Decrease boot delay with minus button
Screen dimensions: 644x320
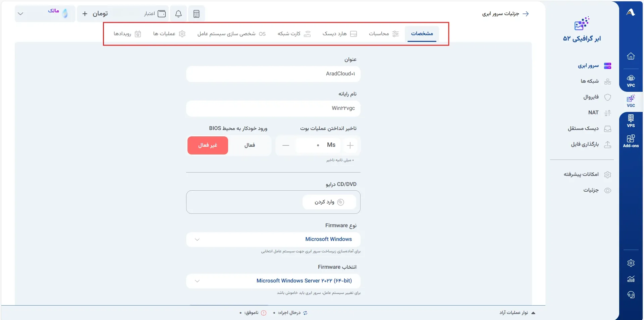tap(286, 145)
